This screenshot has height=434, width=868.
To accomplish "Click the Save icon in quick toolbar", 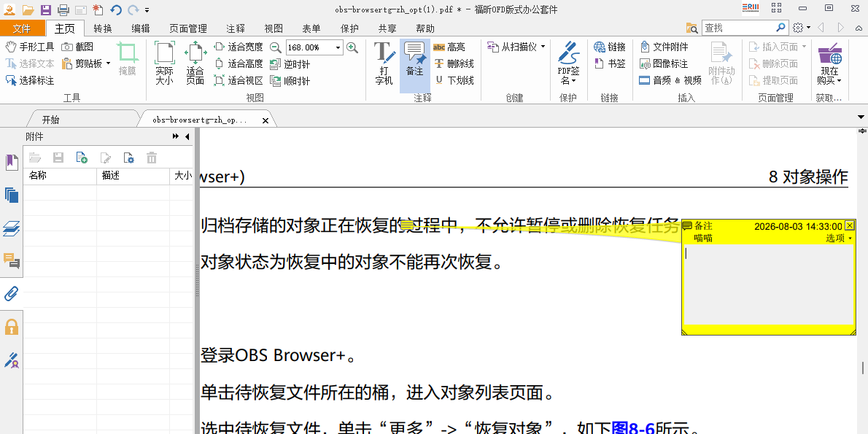I will [46, 9].
